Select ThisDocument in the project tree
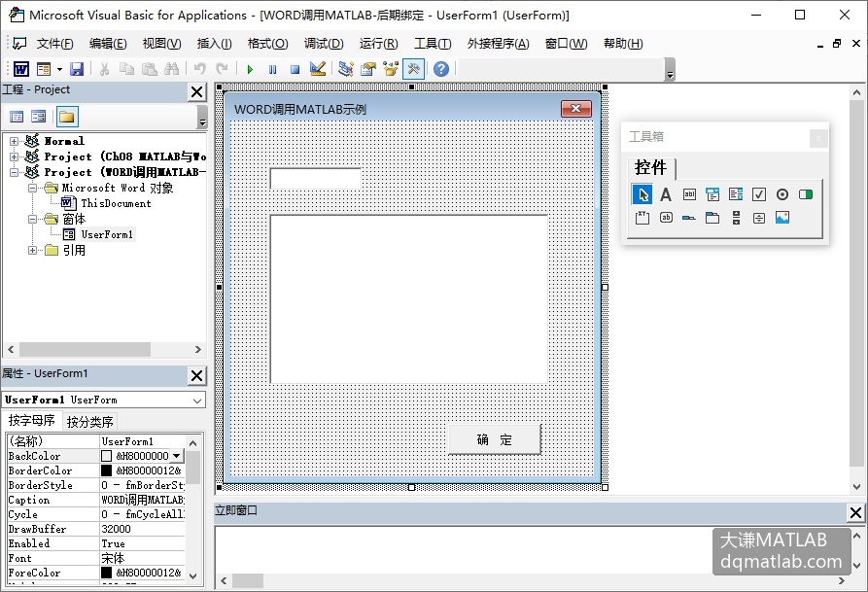868x592 pixels. click(116, 204)
